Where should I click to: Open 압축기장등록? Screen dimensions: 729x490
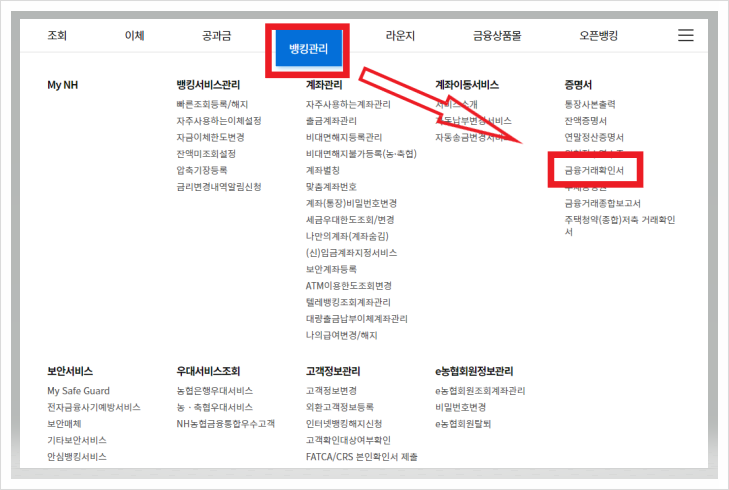[x=202, y=170]
